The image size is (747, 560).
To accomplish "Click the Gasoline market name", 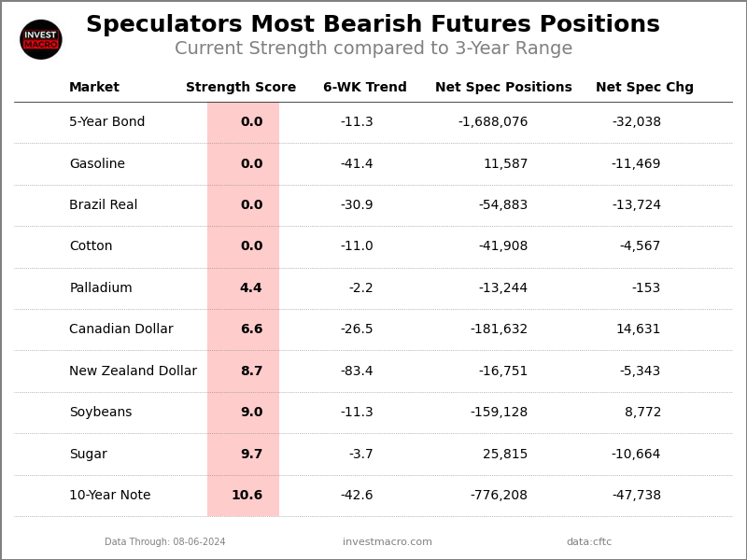I will coord(97,164).
